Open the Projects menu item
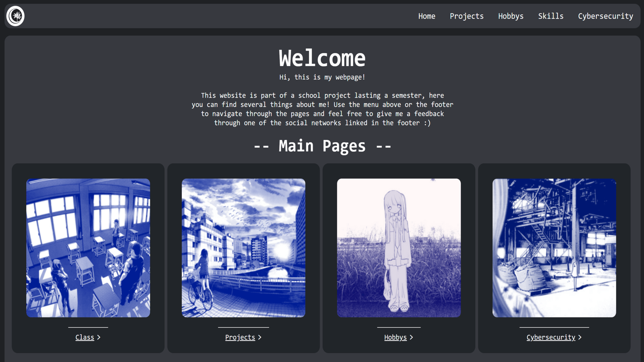Screen dimensions: 644x362 tap(467, 16)
